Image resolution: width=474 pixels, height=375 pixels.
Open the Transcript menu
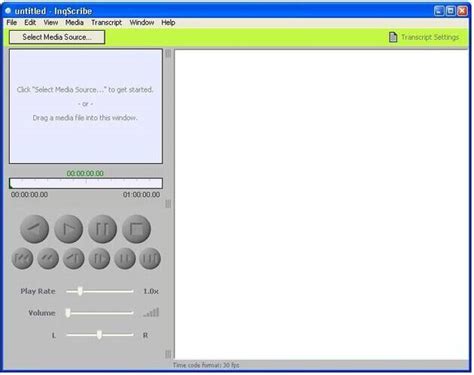click(x=106, y=22)
